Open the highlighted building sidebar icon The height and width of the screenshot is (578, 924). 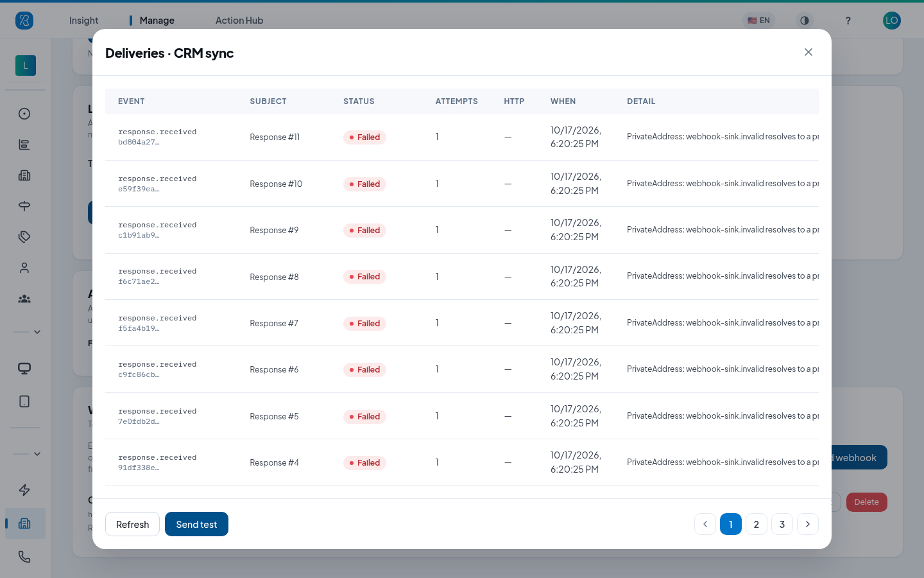click(x=25, y=523)
